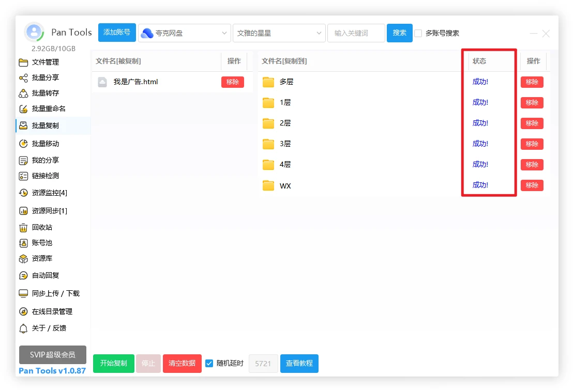Remove 我是广告.html from the source list

[x=232, y=82]
